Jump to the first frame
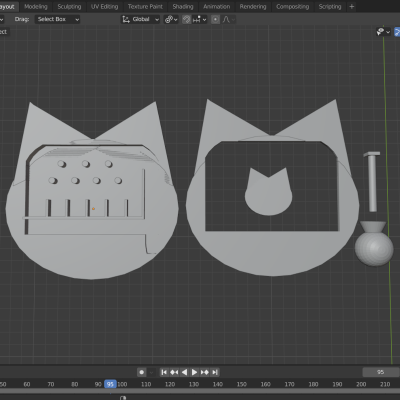 [164, 372]
